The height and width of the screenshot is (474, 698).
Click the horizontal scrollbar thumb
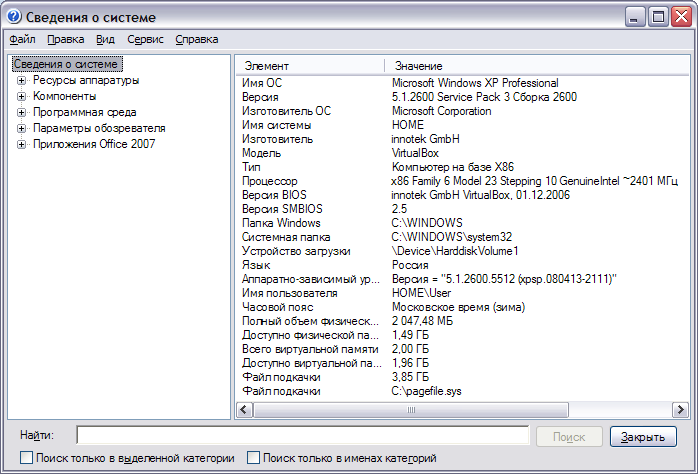[x=411, y=410]
